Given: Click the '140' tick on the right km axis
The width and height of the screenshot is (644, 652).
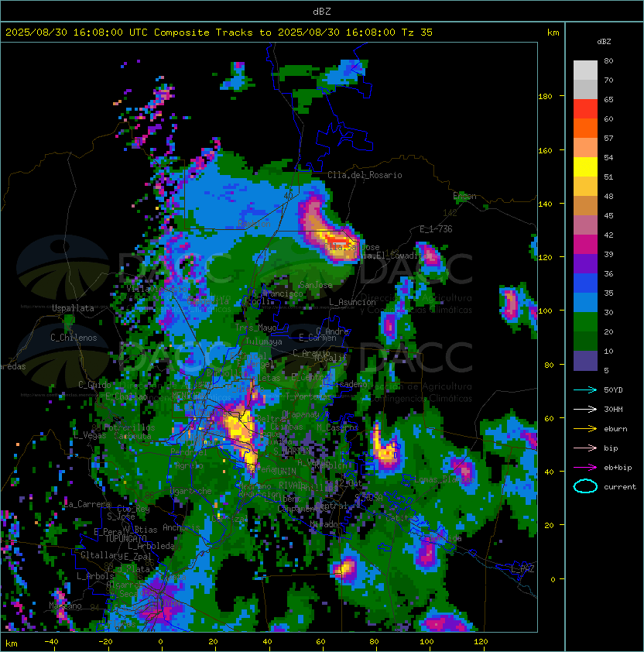Looking at the screenshot, I should coord(545,204).
